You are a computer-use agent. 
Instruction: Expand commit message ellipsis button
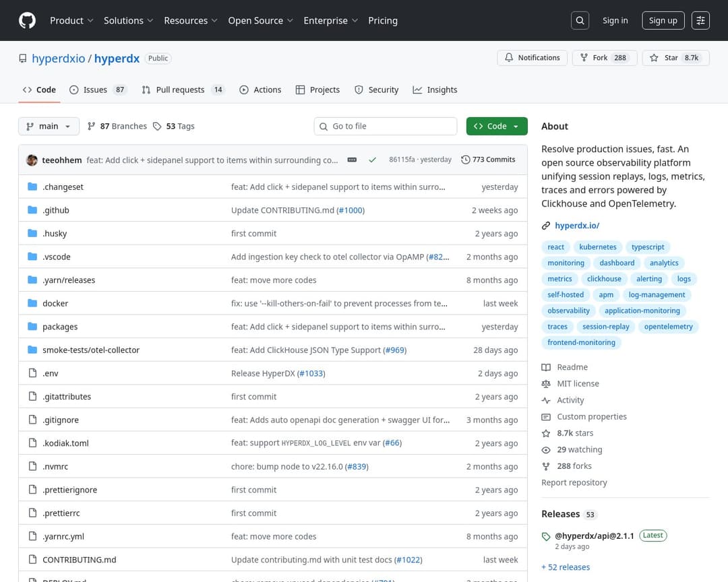click(x=352, y=160)
